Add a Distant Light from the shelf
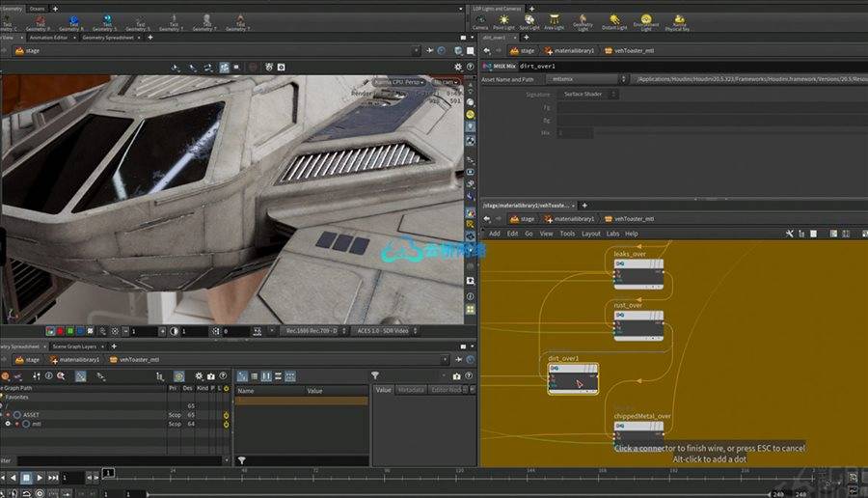The image size is (868, 498). 614,20
